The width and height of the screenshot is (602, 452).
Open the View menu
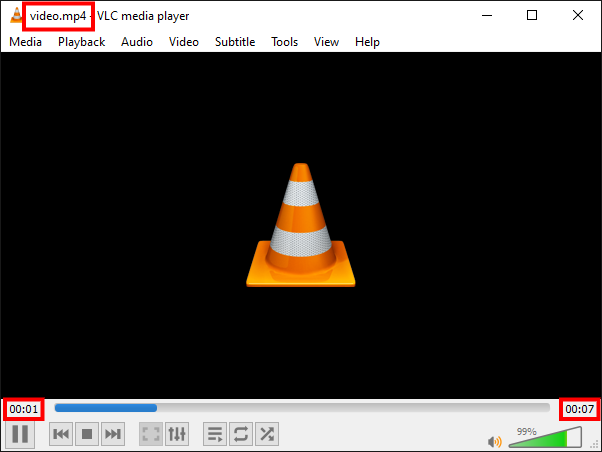click(x=326, y=42)
